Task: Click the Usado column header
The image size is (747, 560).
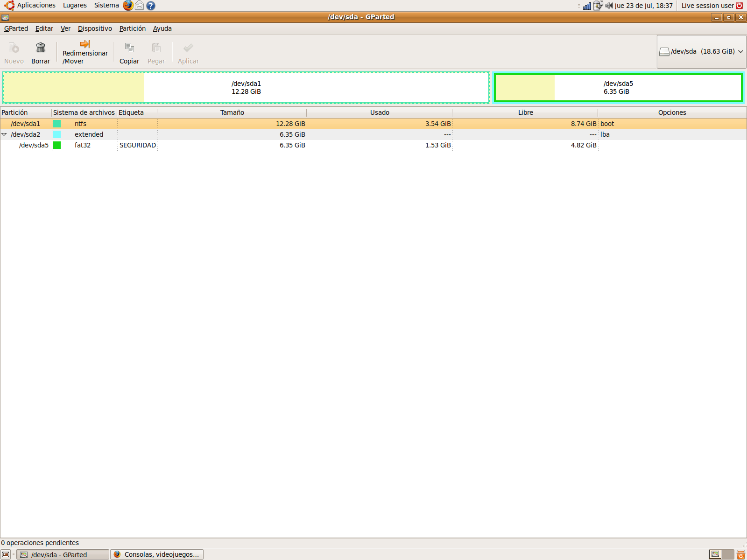Action: (x=380, y=112)
